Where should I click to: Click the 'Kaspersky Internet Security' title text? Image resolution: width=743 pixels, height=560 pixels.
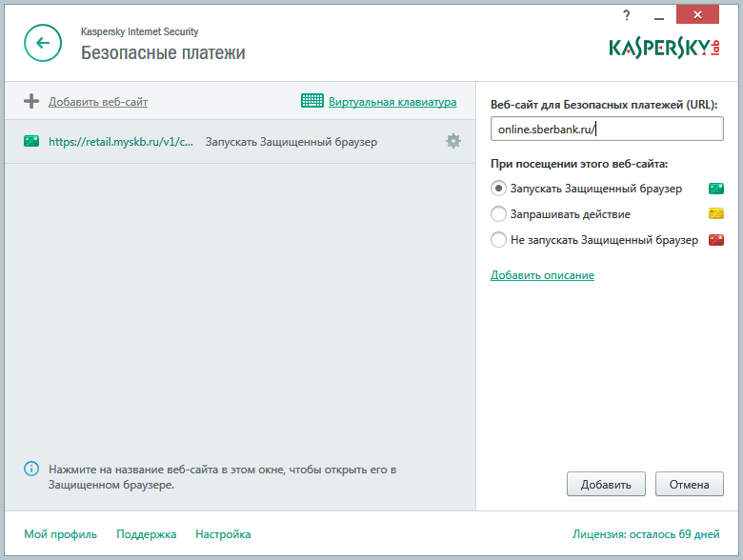point(139,31)
